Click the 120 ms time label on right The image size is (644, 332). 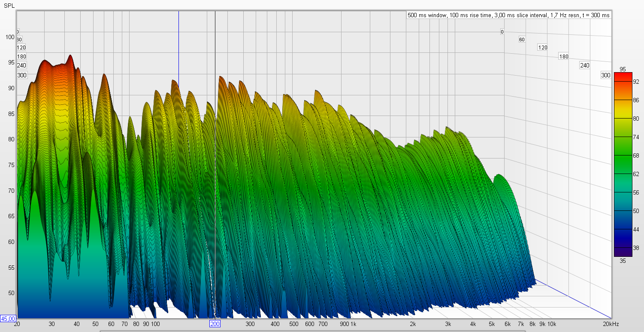tap(543, 48)
